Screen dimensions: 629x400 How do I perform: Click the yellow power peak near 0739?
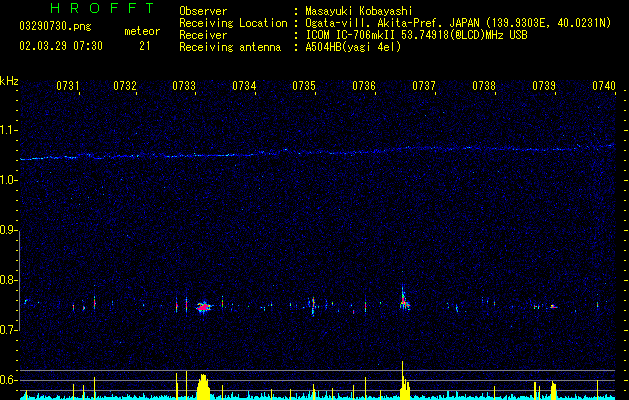[x=554, y=390]
